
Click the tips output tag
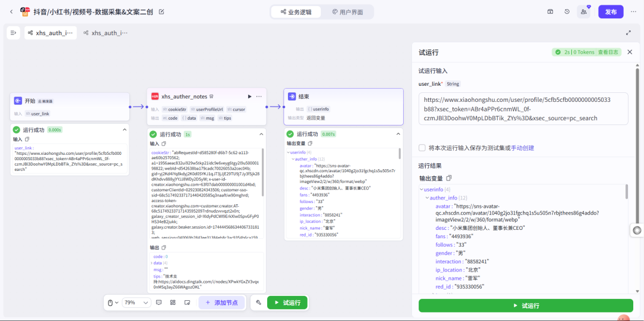click(224, 118)
